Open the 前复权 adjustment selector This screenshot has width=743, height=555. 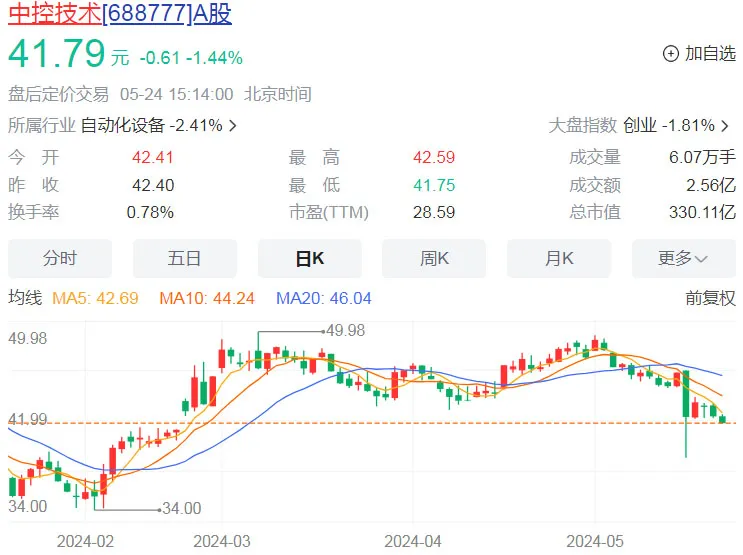click(x=710, y=298)
